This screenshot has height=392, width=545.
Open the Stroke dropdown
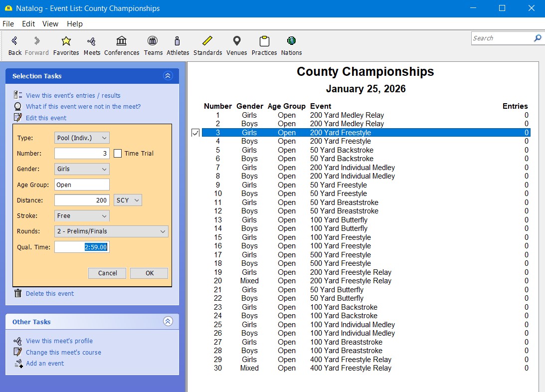pos(82,216)
